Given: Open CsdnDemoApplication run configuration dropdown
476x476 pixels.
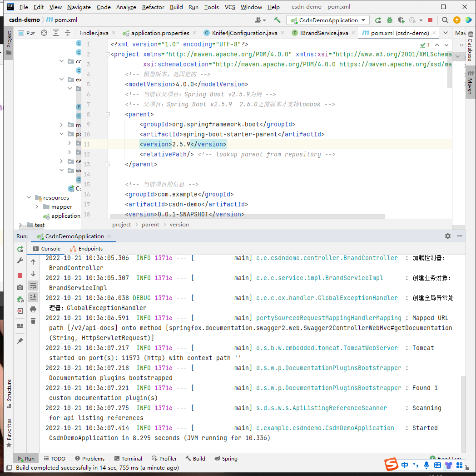Looking at the screenshot, I should click(x=327, y=20).
